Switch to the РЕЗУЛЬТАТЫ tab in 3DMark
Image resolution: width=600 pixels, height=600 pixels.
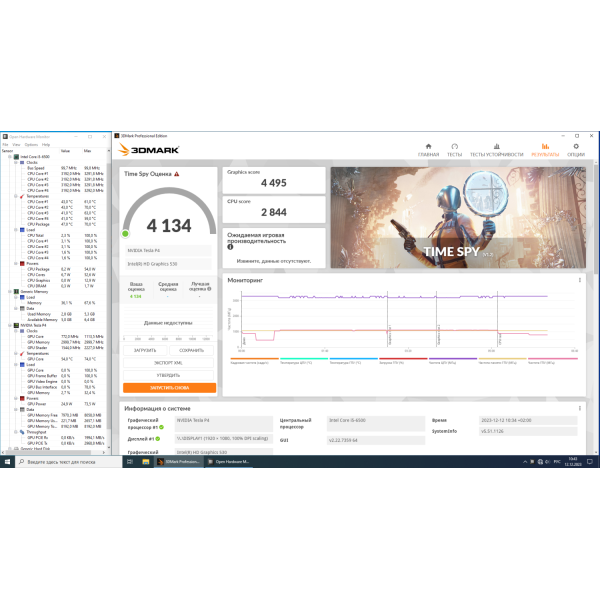pyautogui.click(x=545, y=150)
